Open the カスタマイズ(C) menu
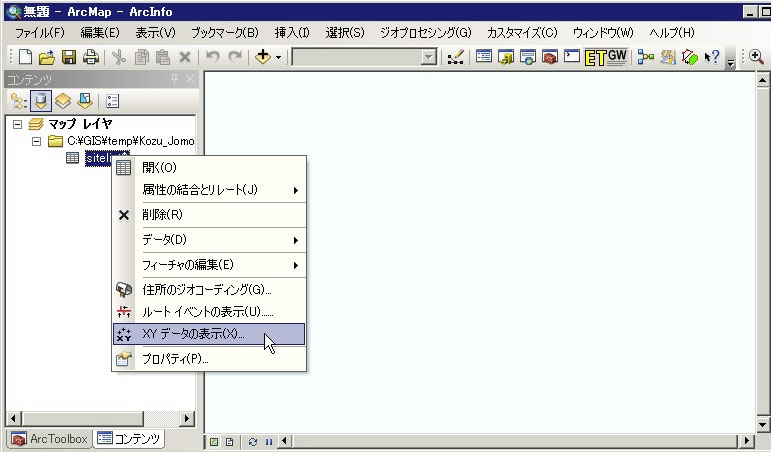Viewport: 771px width, 452px height. (x=522, y=33)
